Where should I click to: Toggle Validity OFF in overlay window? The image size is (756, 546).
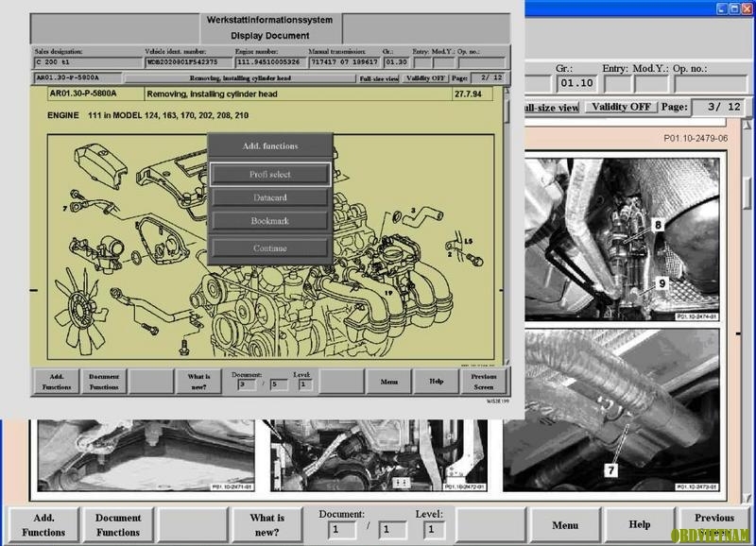pyautogui.click(x=425, y=78)
